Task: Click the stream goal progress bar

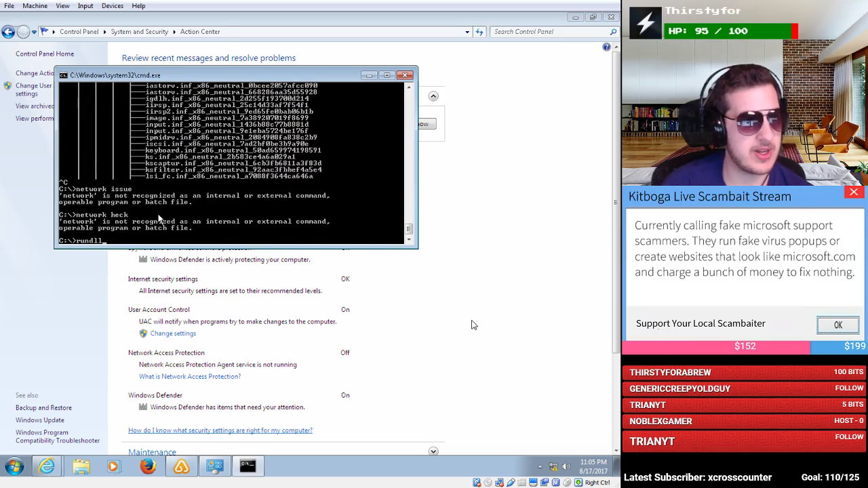Action: point(745,346)
